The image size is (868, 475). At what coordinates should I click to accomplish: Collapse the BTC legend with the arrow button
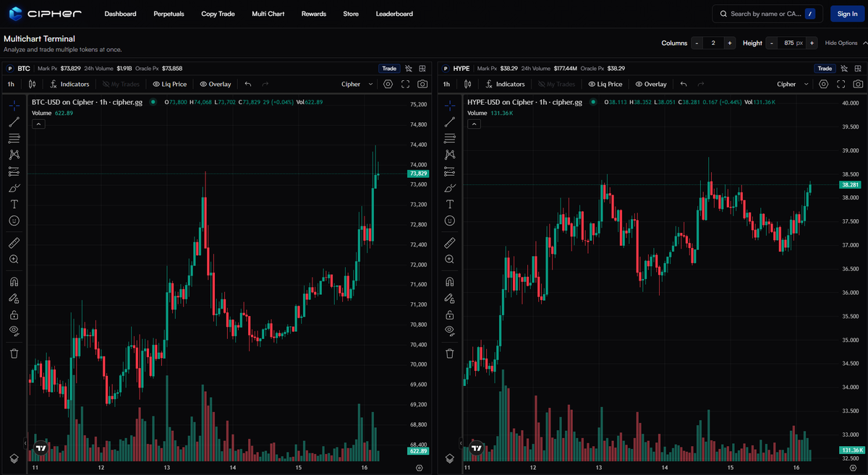point(38,123)
